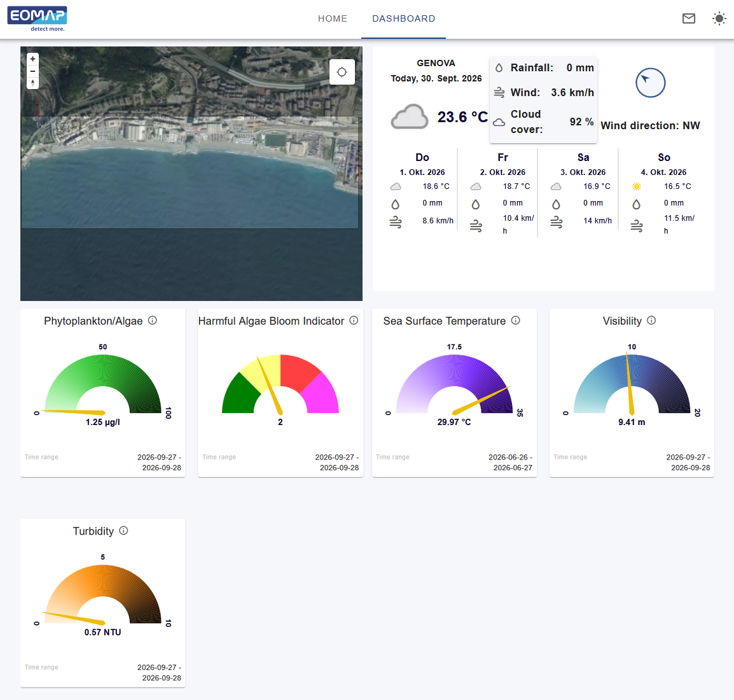This screenshot has width=734, height=700.
Task: Click the wind icon for Do 8.6 km/h
Action: (x=396, y=222)
